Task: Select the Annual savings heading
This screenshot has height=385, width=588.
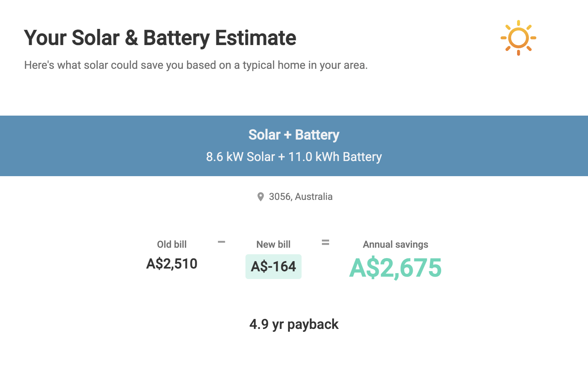Action: click(x=395, y=244)
